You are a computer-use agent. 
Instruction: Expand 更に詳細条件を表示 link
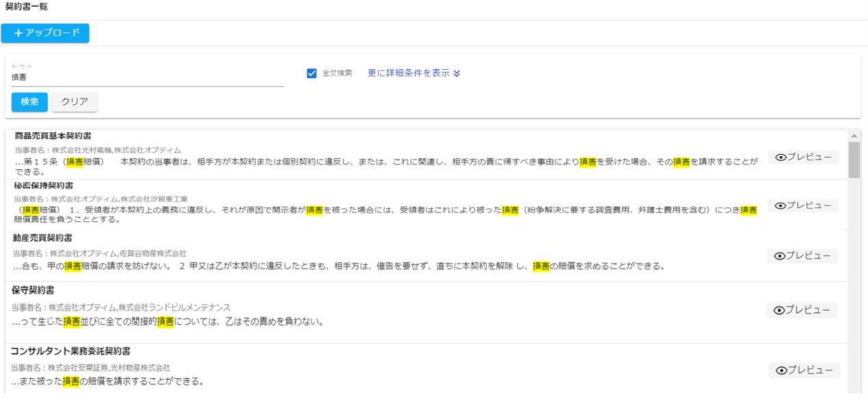click(414, 73)
